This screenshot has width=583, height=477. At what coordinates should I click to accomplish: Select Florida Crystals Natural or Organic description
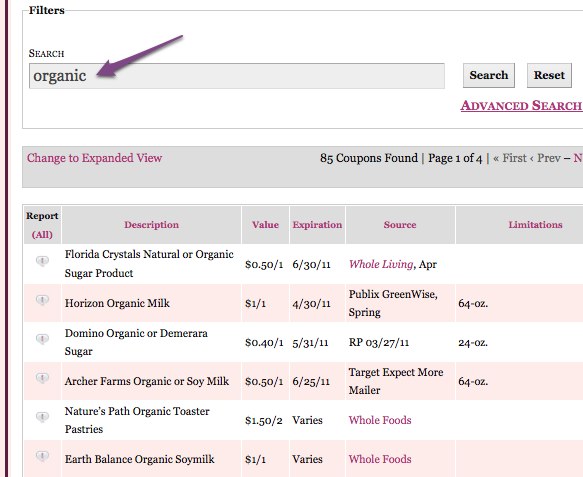(x=149, y=264)
